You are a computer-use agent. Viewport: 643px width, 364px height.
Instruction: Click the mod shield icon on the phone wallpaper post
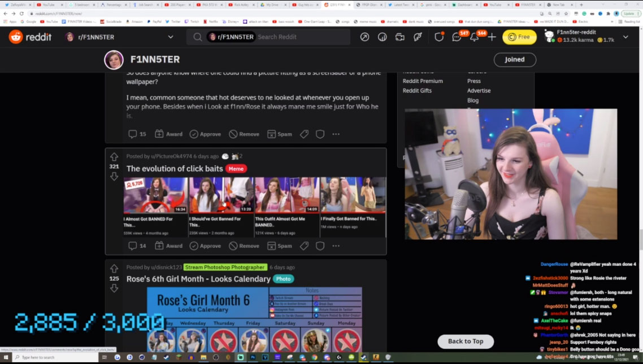[320, 134]
